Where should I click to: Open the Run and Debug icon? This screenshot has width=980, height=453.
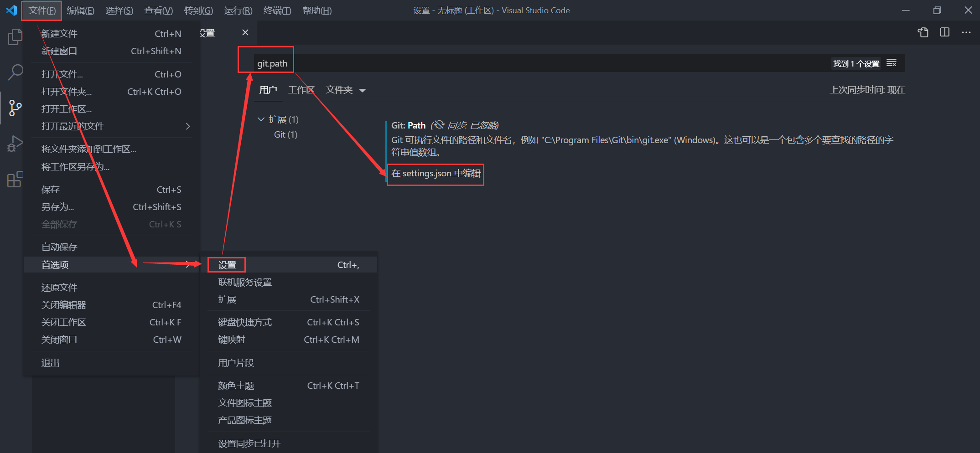(15, 144)
